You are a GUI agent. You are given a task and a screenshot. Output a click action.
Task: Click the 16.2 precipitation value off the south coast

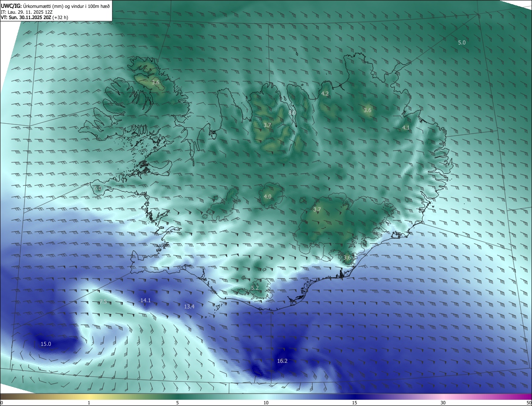tap(282, 361)
